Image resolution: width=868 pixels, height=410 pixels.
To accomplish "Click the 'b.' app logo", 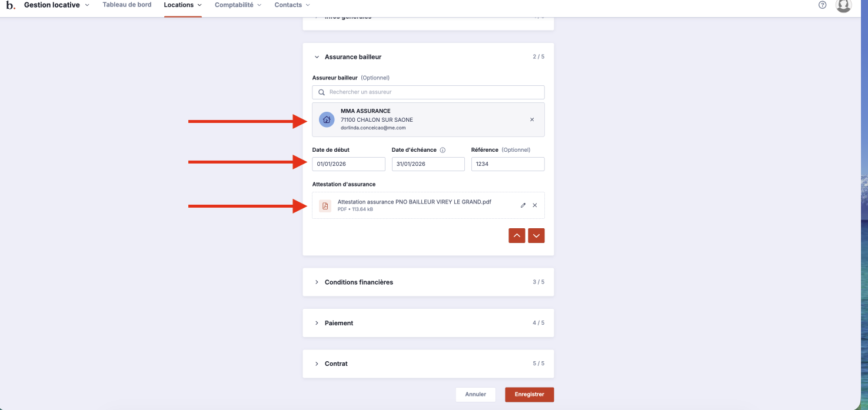I will [x=11, y=5].
